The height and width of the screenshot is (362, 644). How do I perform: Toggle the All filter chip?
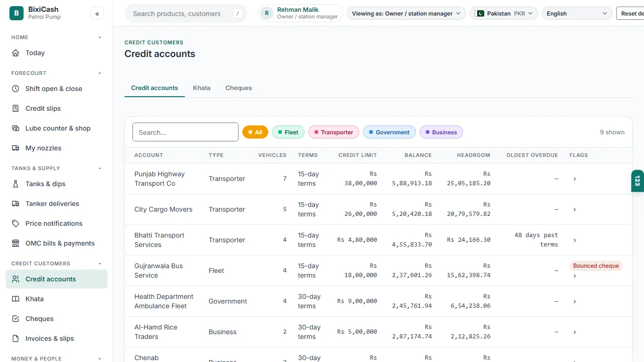click(255, 132)
